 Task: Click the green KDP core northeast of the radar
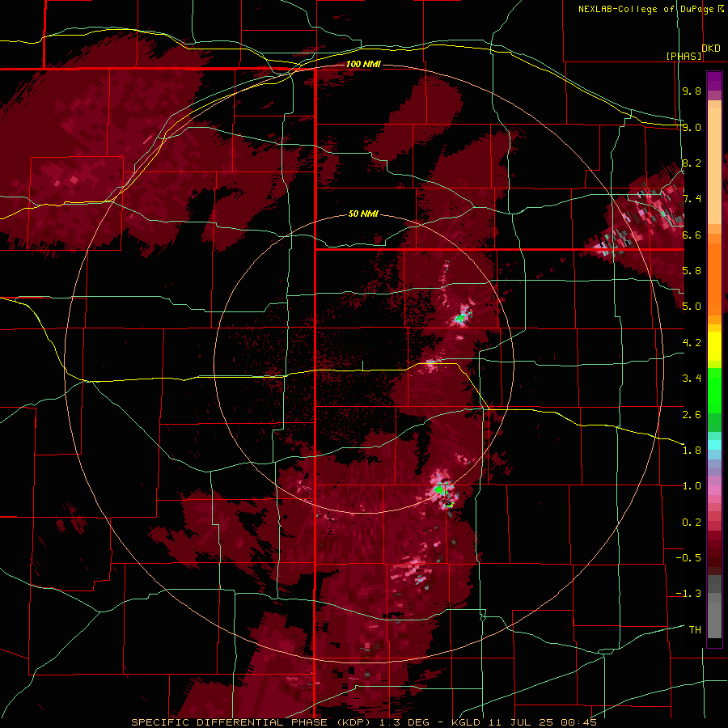pyautogui.click(x=460, y=319)
